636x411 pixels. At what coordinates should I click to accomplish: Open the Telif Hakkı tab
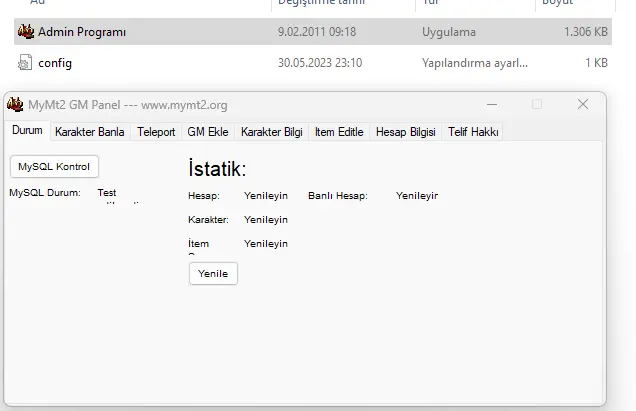point(473,132)
